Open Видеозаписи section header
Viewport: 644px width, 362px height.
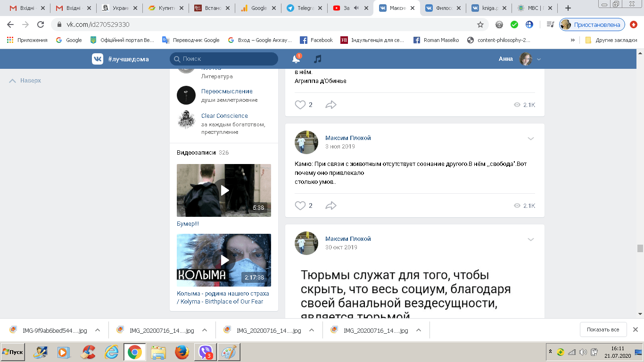pyautogui.click(x=196, y=153)
